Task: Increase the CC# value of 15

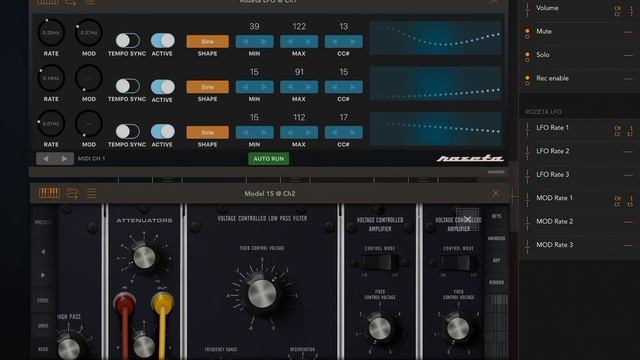Action: pyautogui.click(x=353, y=87)
